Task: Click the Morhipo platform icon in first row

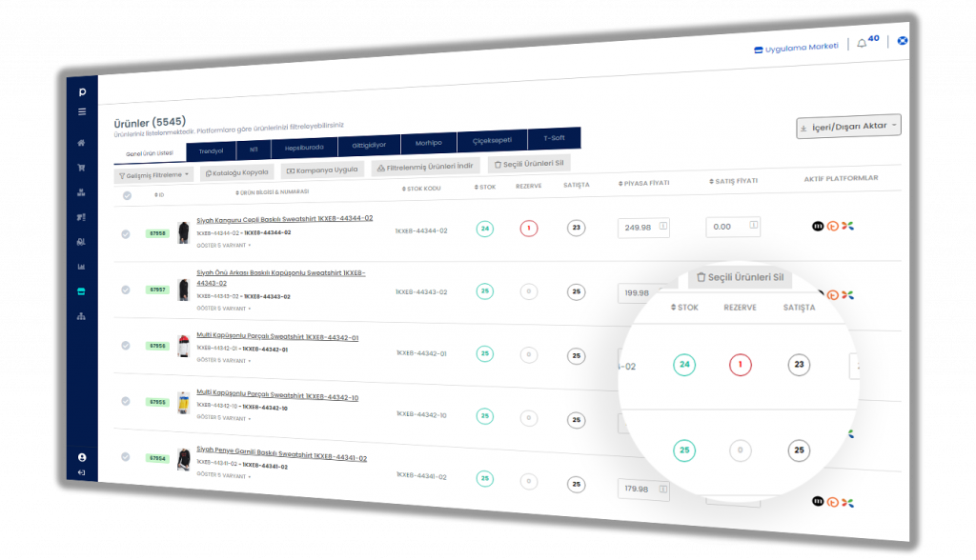Action: click(817, 226)
